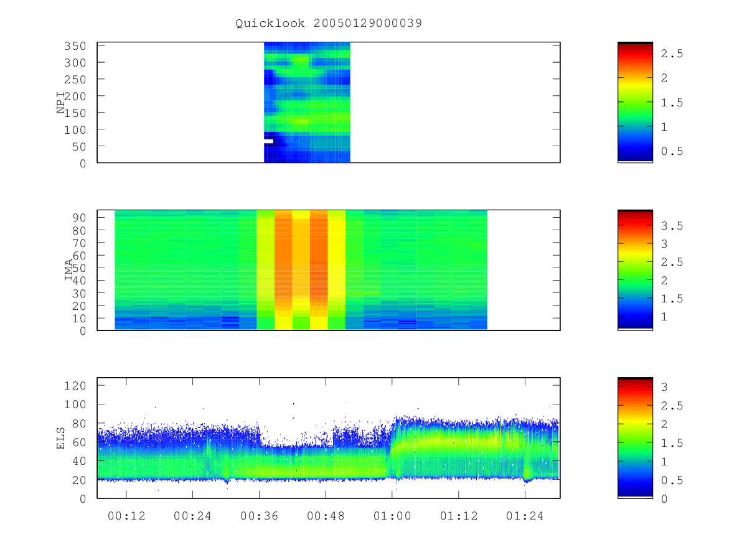Image resolution: width=747 pixels, height=560 pixels.
Task: Click the 3 label on IMA colorbar
Action: [665, 244]
